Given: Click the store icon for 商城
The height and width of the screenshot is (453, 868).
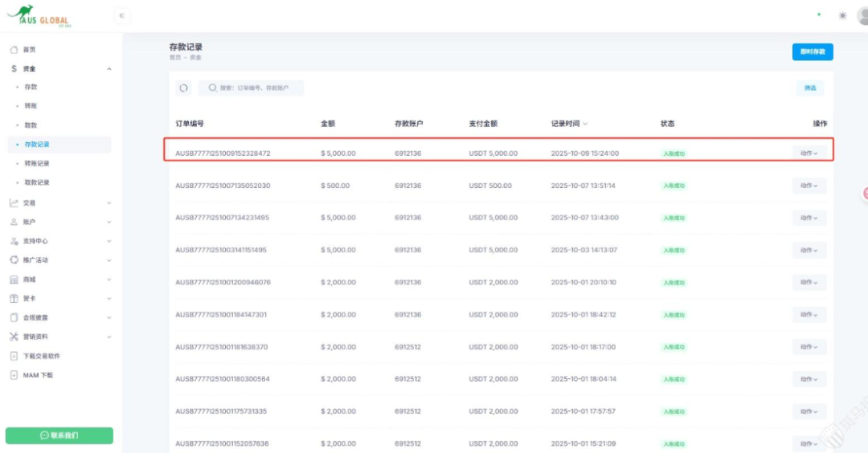Looking at the screenshot, I should click(x=14, y=280).
